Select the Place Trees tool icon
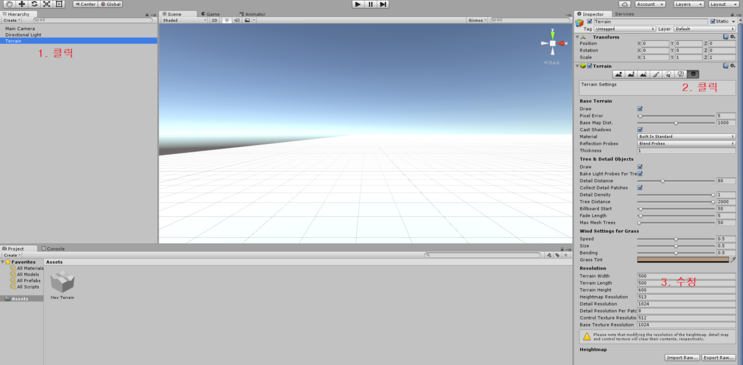Viewport: 743px width, 365px height. click(x=668, y=74)
